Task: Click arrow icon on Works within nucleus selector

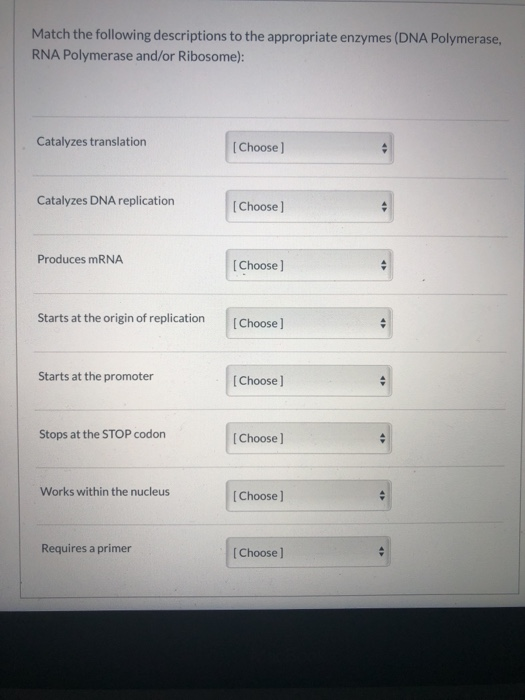Action: (382, 496)
